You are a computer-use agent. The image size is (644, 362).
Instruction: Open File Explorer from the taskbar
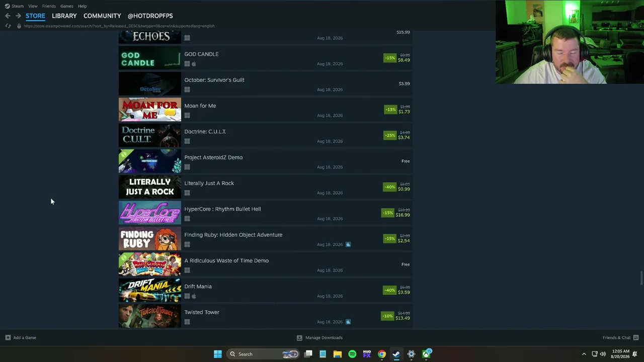pyautogui.click(x=338, y=354)
